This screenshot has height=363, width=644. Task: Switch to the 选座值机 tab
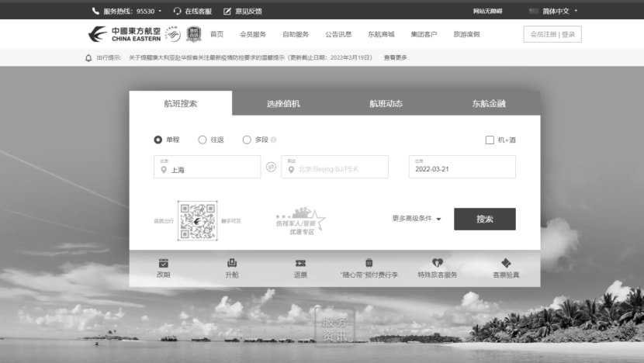(x=283, y=103)
